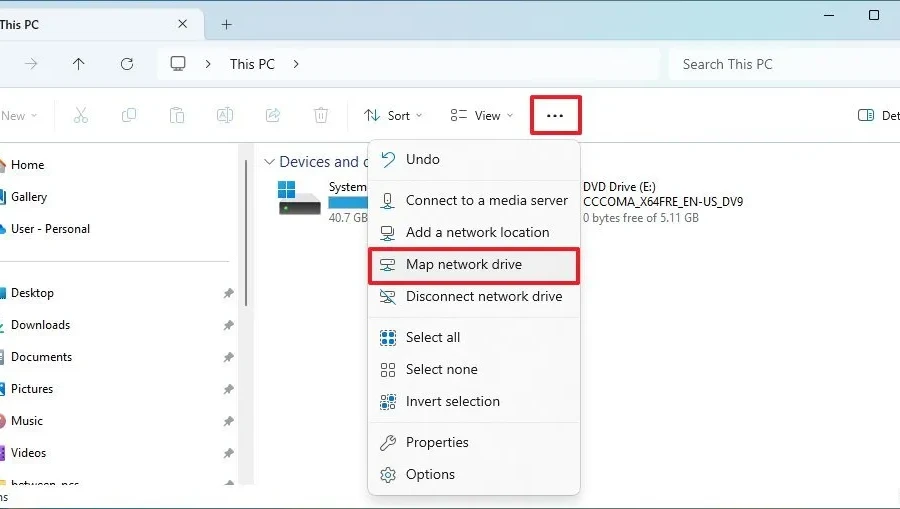Image resolution: width=900 pixels, height=509 pixels.
Task: Click the Share icon in toolbar
Action: click(273, 115)
